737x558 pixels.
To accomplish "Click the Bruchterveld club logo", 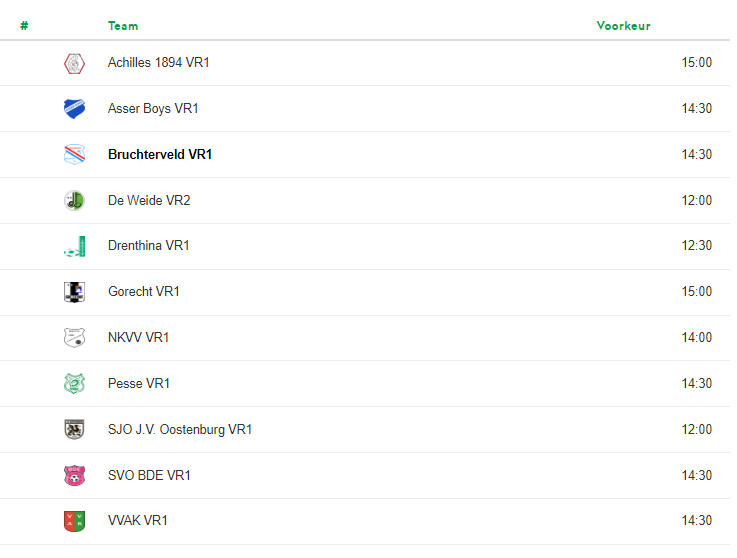I will pos(74,154).
